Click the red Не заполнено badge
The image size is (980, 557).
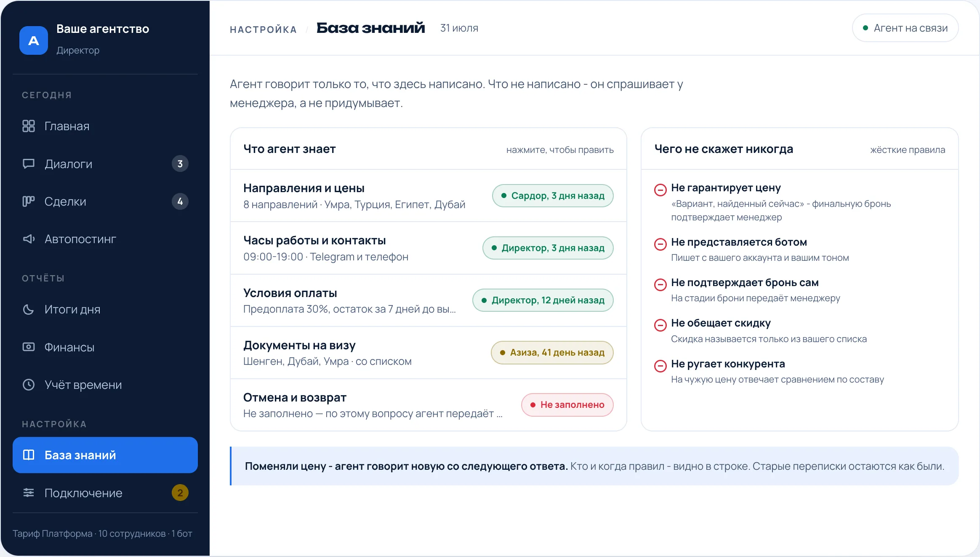[x=567, y=405]
